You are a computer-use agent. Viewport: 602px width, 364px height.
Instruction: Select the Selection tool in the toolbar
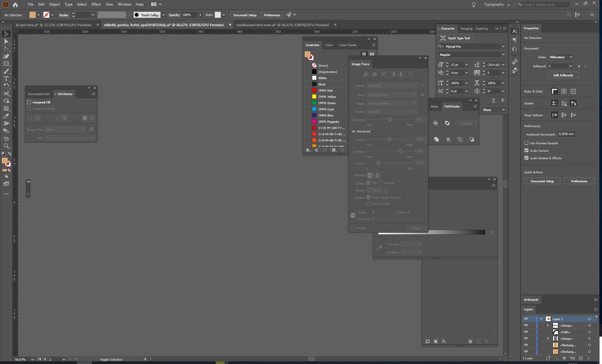tap(7, 34)
